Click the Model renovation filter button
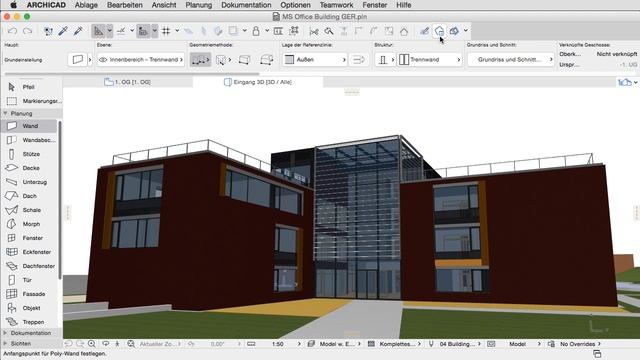Image resolution: width=640 pixels, height=360 pixels. 514,344
